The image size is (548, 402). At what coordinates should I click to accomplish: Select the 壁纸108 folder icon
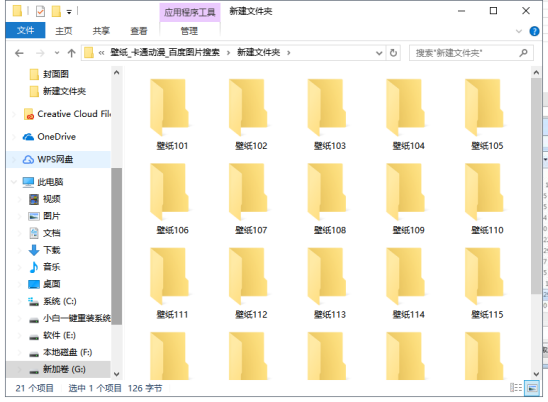click(327, 192)
